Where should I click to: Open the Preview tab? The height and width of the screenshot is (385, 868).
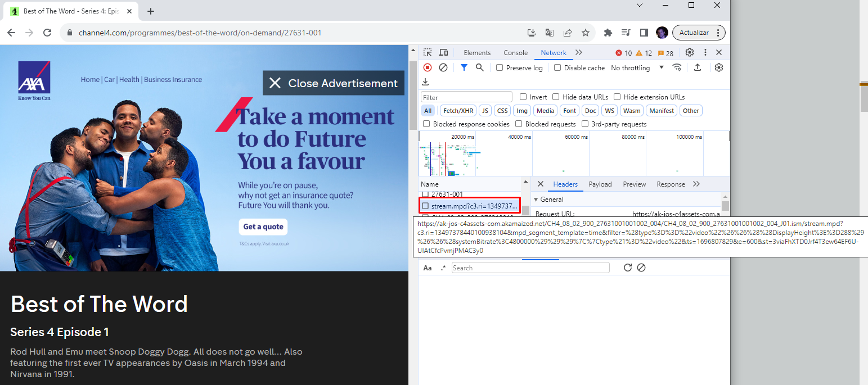(635, 184)
